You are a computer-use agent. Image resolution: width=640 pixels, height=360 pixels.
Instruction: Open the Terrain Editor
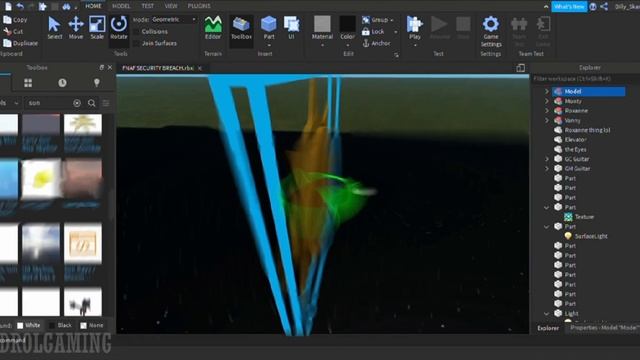(213, 28)
